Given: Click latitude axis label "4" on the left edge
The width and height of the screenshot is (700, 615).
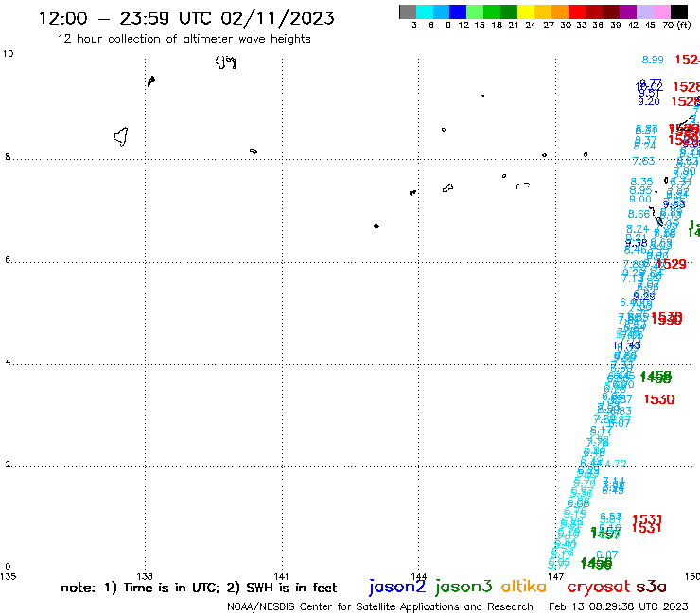Looking at the screenshot, I should (x=8, y=362).
